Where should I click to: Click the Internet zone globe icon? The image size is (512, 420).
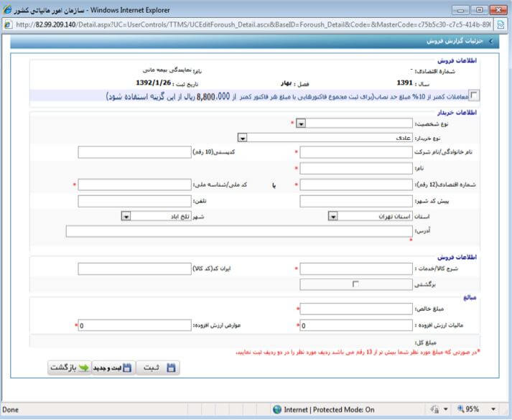point(277,409)
